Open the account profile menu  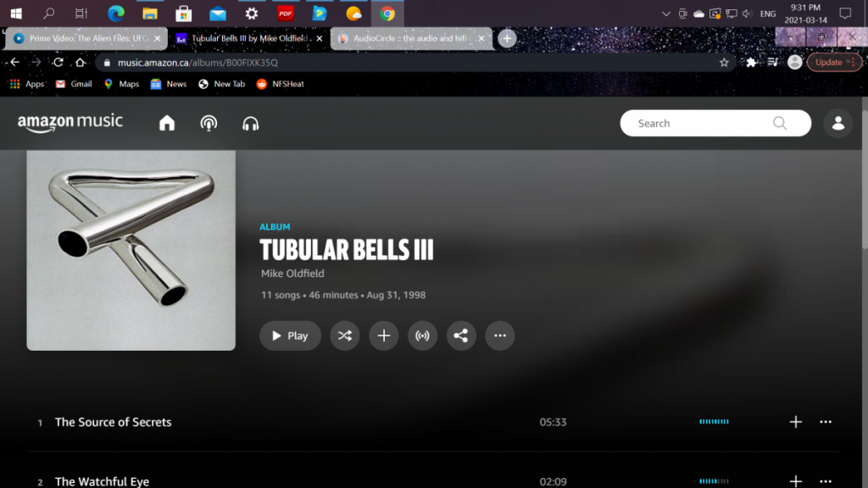click(838, 123)
